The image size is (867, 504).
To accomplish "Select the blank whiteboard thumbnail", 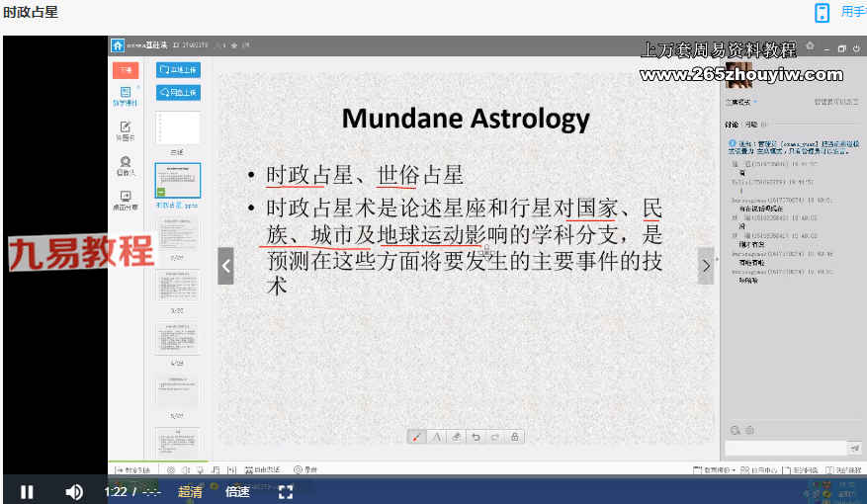I will [178, 128].
